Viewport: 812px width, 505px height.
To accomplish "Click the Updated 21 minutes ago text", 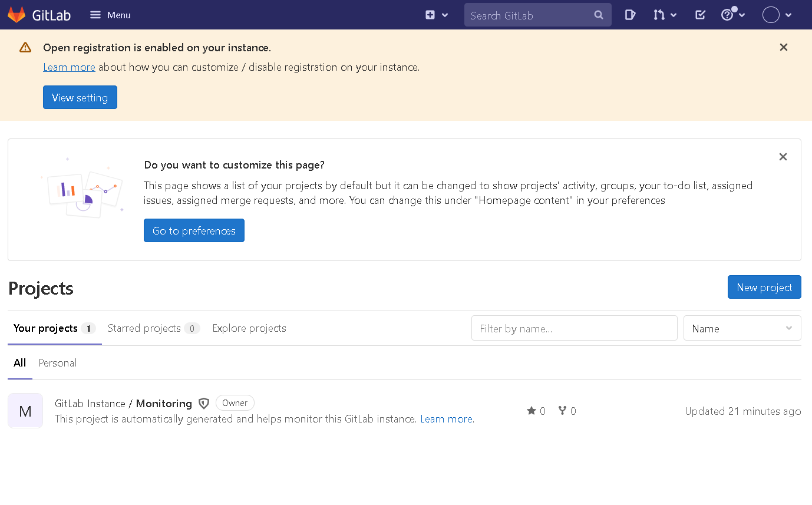I will pyautogui.click(x=743, y=411).
